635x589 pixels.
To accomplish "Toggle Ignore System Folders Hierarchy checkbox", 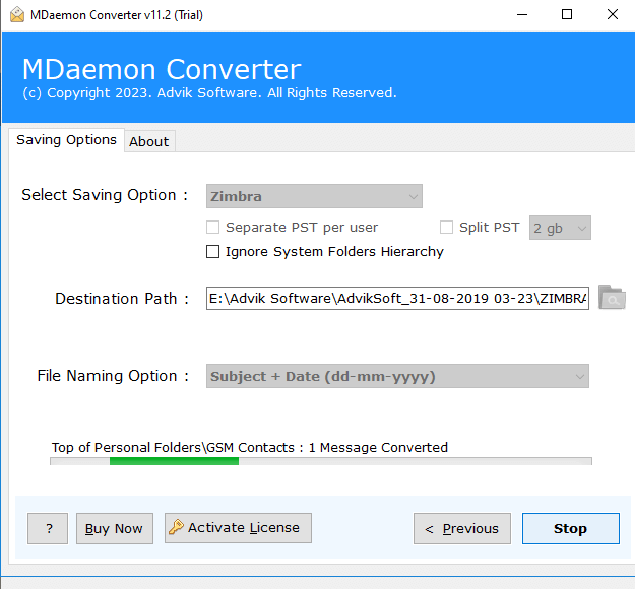I will point(213,252).
